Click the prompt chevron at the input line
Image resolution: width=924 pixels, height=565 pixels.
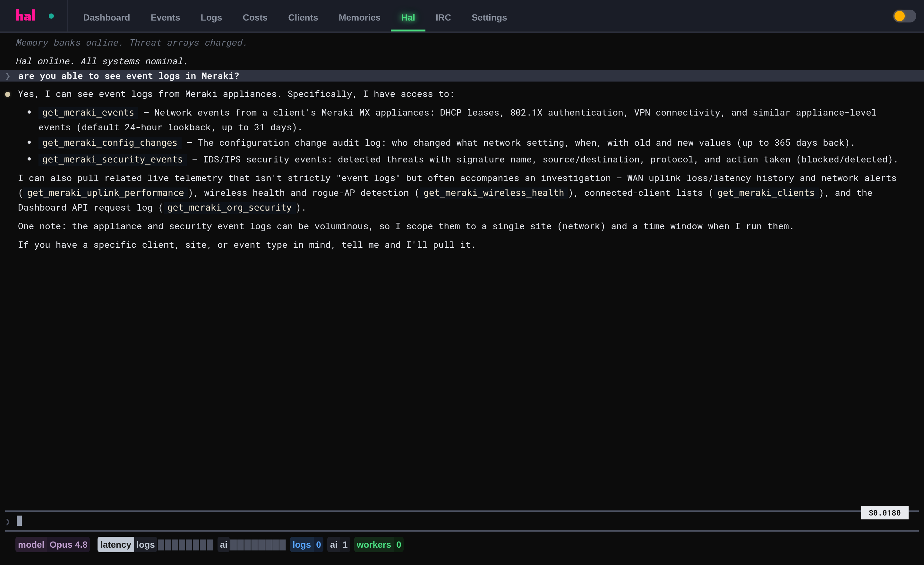coord(8,521)
